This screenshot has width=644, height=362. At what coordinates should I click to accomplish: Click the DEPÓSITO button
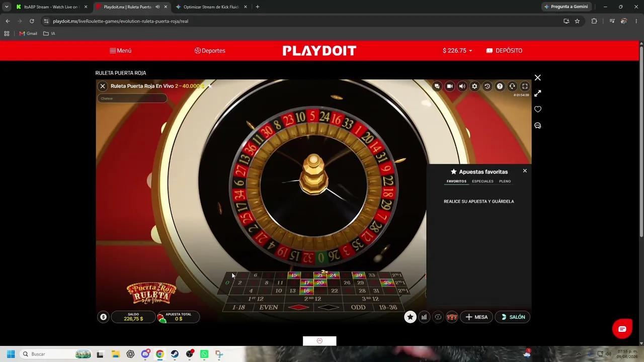504,51
